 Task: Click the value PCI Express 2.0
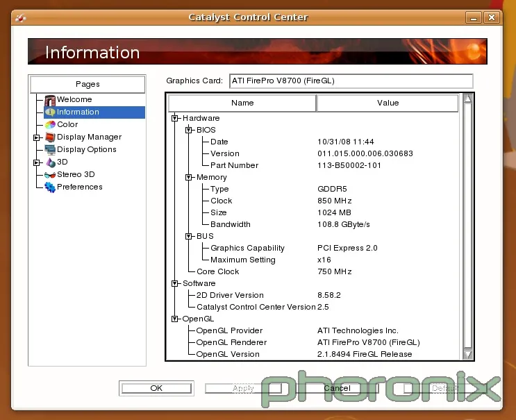[347, 248]
